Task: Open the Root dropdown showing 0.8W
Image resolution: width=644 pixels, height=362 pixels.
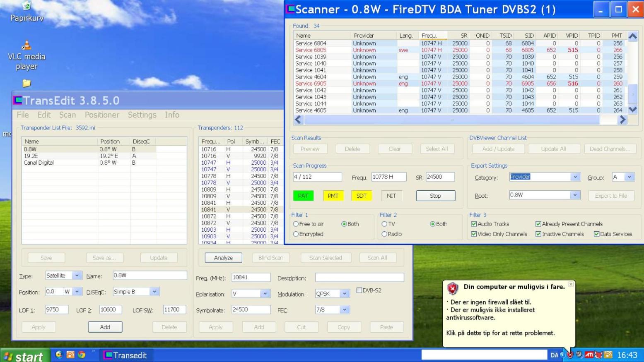Action: (x=575, y=195)
